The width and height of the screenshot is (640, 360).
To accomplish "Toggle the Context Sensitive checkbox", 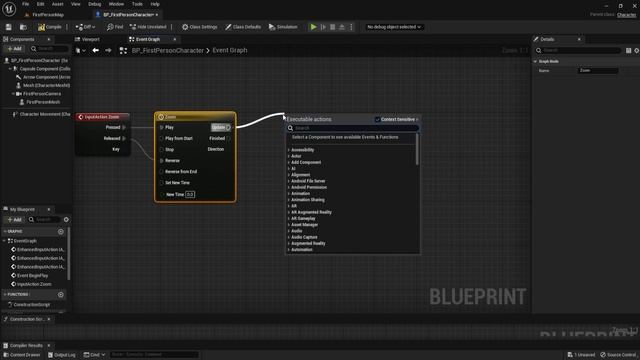I will pos(378,119).
